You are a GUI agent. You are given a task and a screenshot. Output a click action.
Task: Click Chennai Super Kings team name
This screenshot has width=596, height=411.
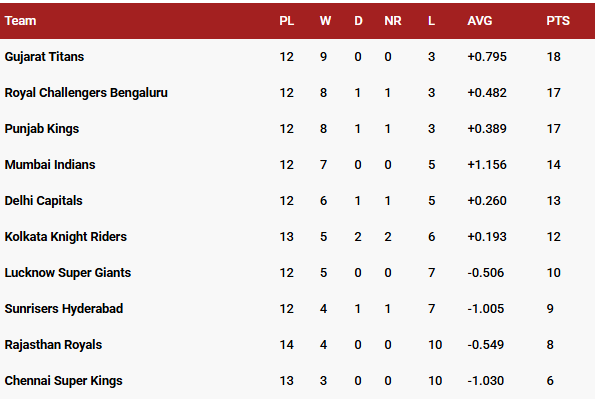(x=63, y=381)
